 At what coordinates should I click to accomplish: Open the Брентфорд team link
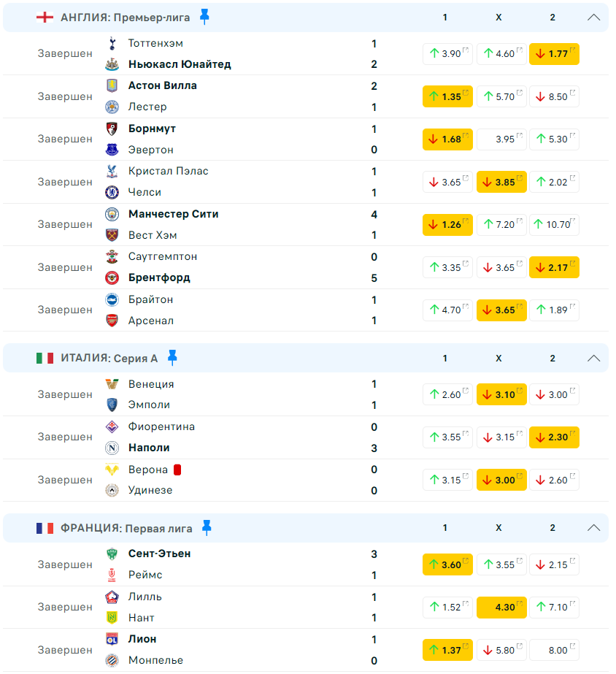coord(159,277)
